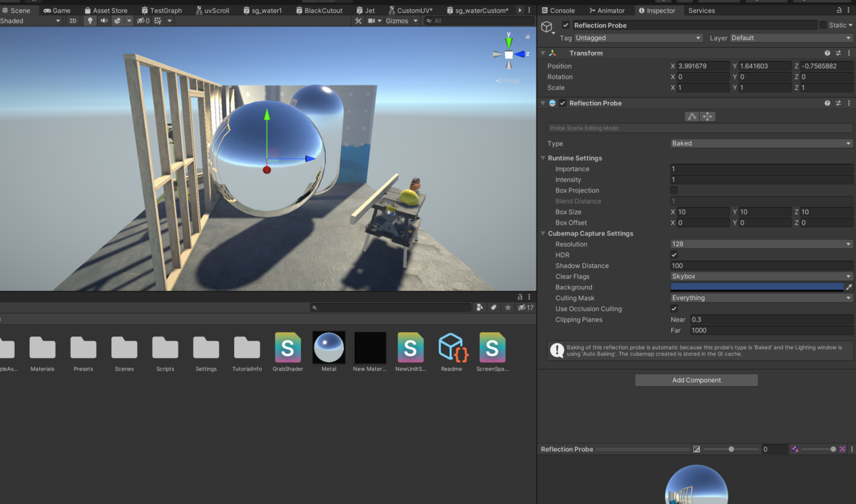Image resolution: width=856 pixels, height=504 pixels.
Task: Toggle the scene lighting icon
Action: [90, 21]
